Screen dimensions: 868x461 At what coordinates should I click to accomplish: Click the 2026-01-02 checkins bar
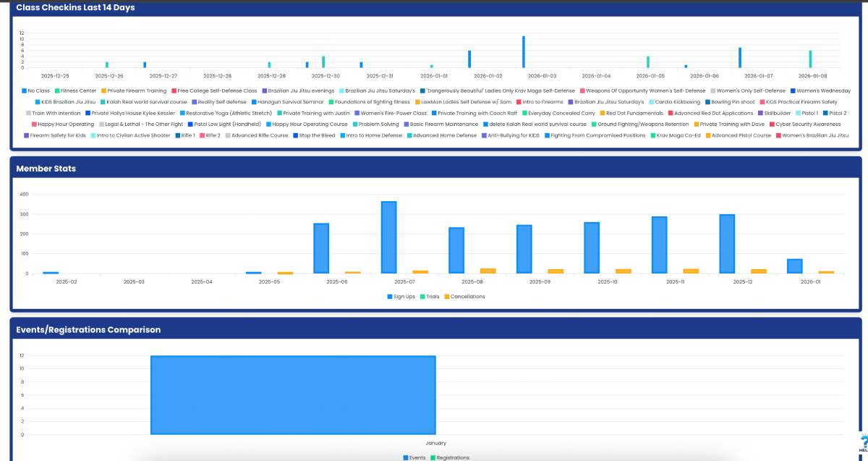coord(469,59)
